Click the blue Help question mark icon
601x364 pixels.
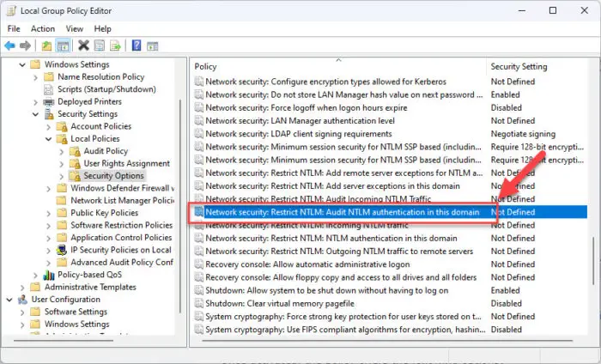(136, 45)
